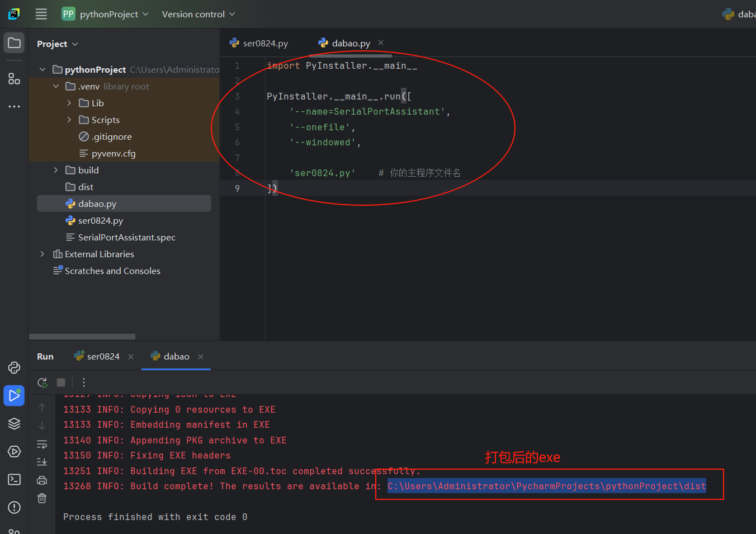Rerun the dabao script
The width and height of the screenshot is (756, 534).
pos(42,382)
